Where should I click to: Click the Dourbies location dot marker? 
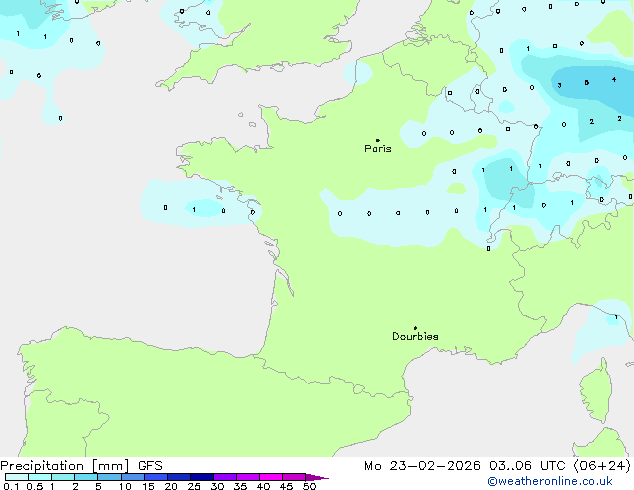415,328
